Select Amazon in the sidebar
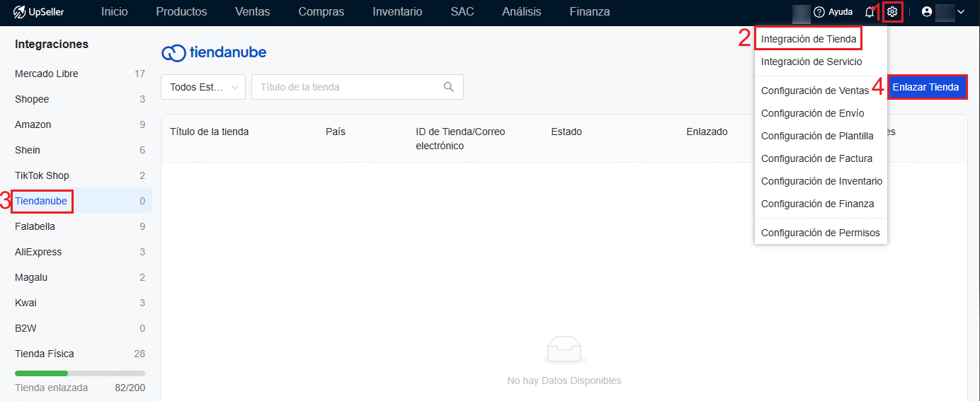 click(x=80, y=124)
